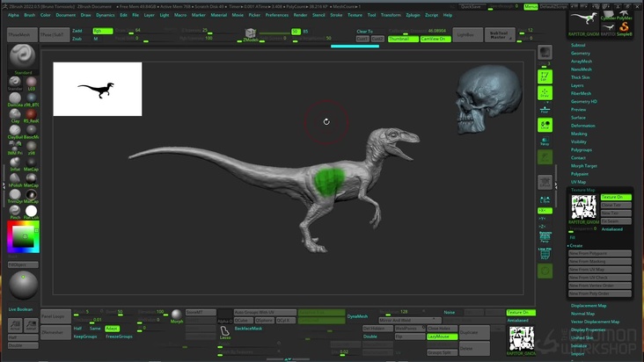The height and width of the screenshot is (362, 644).
Task: Click the L.Sym icon
Action: [x=545, y=199]
